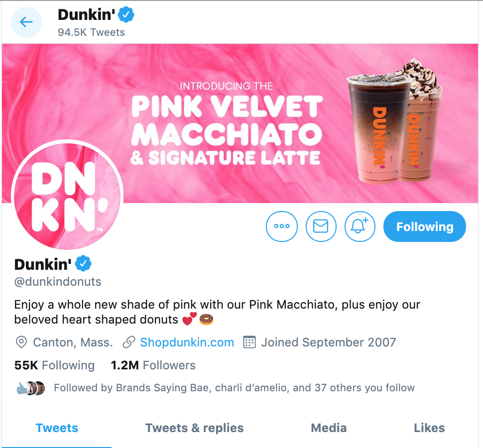Switch to the Media tab
The height and width of the screenshot is (448, 483).
coord(329,428)
